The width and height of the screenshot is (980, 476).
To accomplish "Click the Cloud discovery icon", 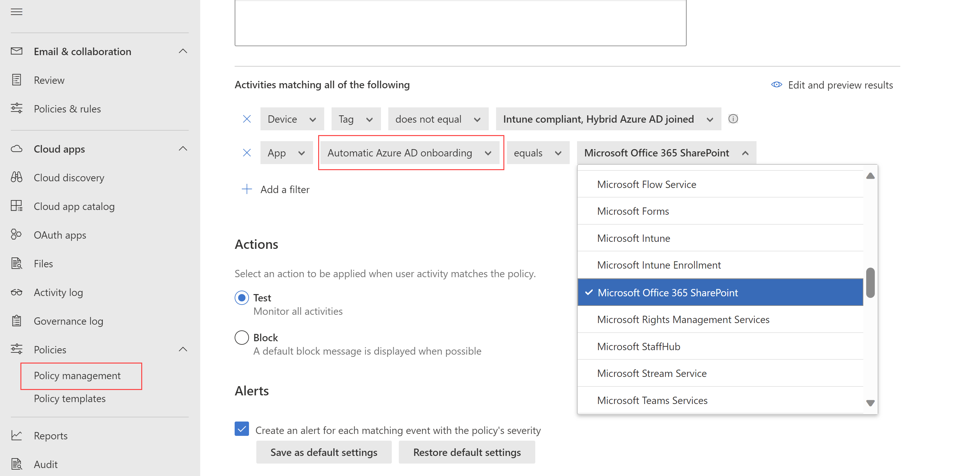I will point(17,177).
